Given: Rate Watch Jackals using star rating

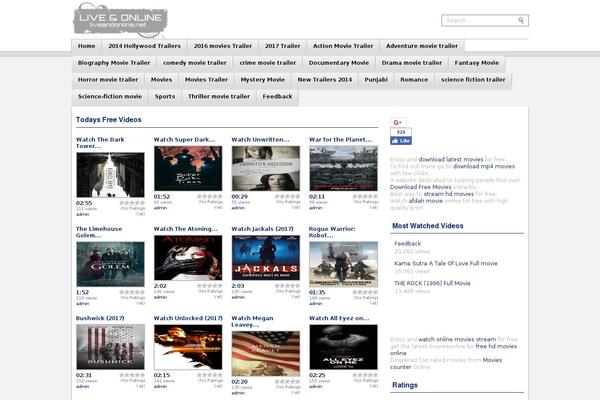Looking at the screenshot, I should [x=287, y=286].
